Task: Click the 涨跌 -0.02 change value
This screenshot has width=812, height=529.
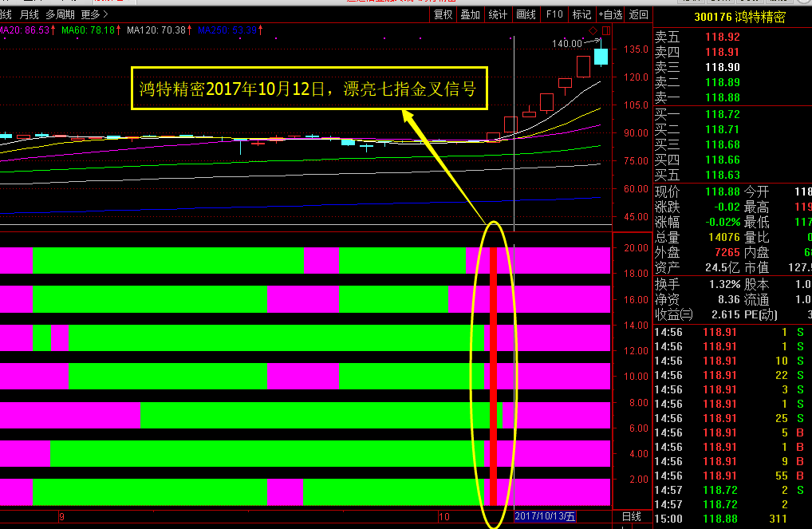Action: click(727, 207)
